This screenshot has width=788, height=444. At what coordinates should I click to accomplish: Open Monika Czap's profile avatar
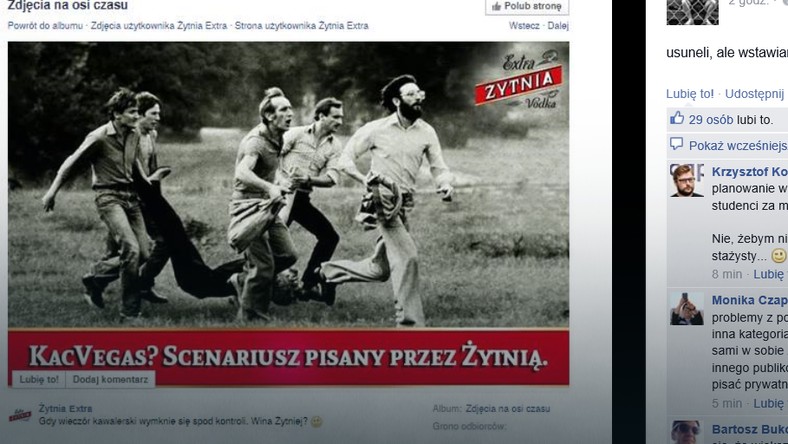(686, 309)
